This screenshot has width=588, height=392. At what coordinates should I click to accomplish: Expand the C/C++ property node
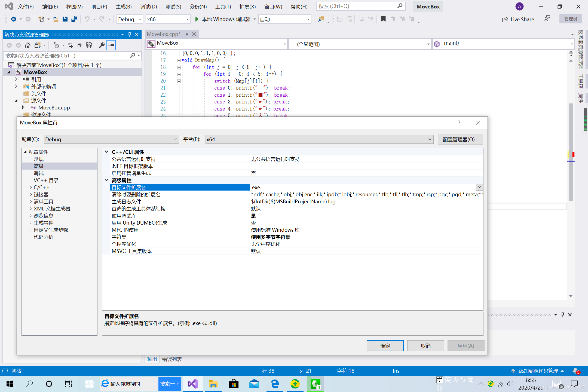tap(30, 188)
